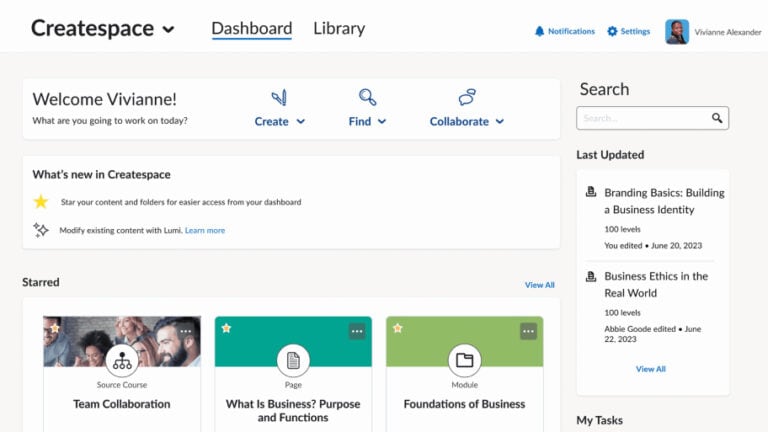The image size is (768, 432).
Task: Click the Notifications bell icon
Action: pos(539,31)
